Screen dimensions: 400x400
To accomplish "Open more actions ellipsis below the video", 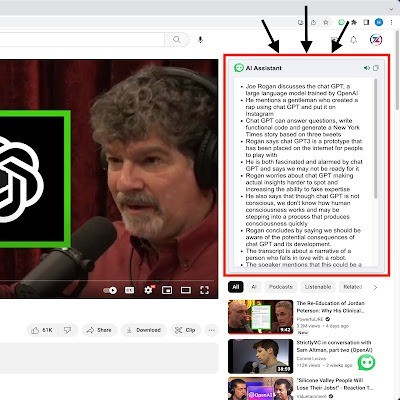I will tap(211, 330).
